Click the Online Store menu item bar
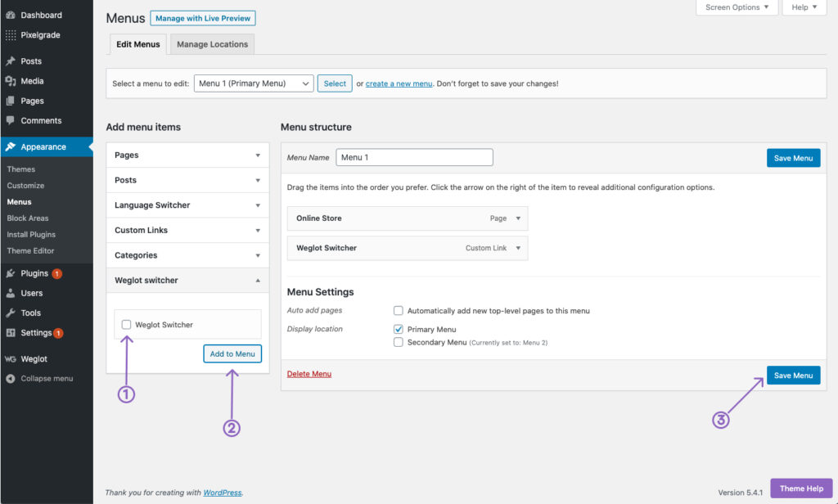Screen dimensions: 838x504 pos(408,218)
